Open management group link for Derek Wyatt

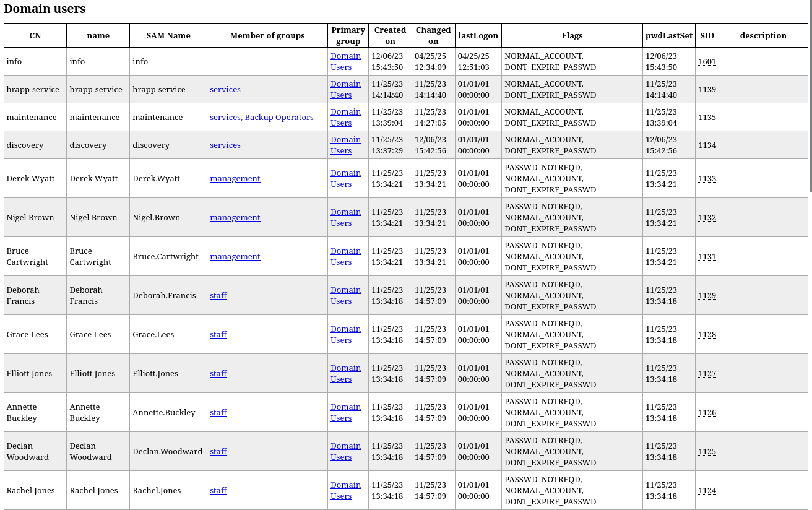click(235, 178)
